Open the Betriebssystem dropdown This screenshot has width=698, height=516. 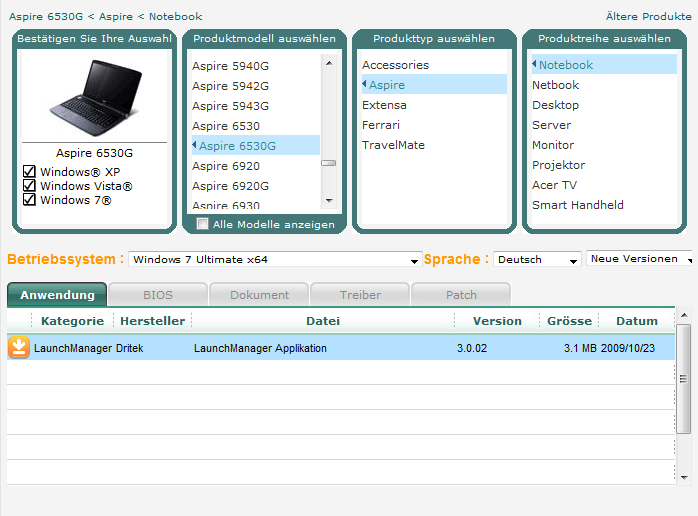pyautogui.click(x=275, y=259)
